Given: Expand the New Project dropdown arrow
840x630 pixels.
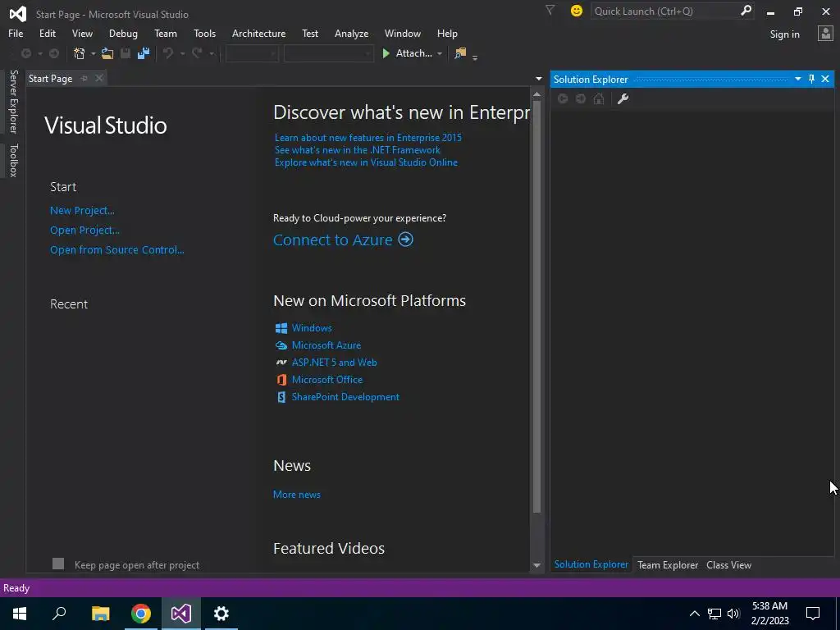Looking at the screenshot, I should pyautogui.click(x=94, y=53).
